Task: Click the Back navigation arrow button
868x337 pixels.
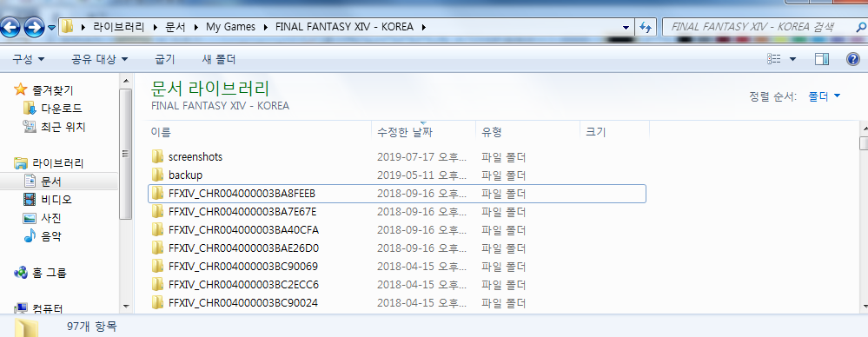Action: [x=10, y=27]
